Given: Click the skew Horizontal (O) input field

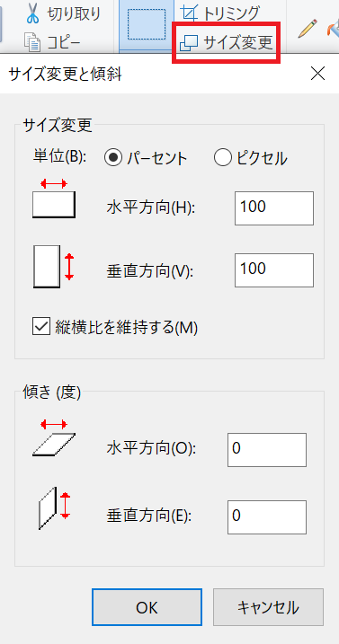Looking at the screenshot, I should (x=267, y=450).
